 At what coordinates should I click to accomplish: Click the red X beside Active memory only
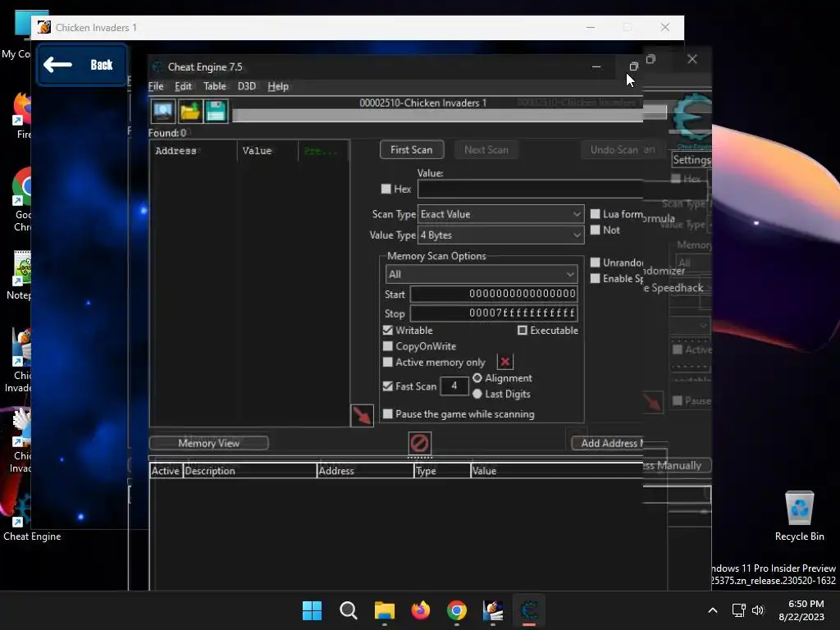(x=504, y=362)
